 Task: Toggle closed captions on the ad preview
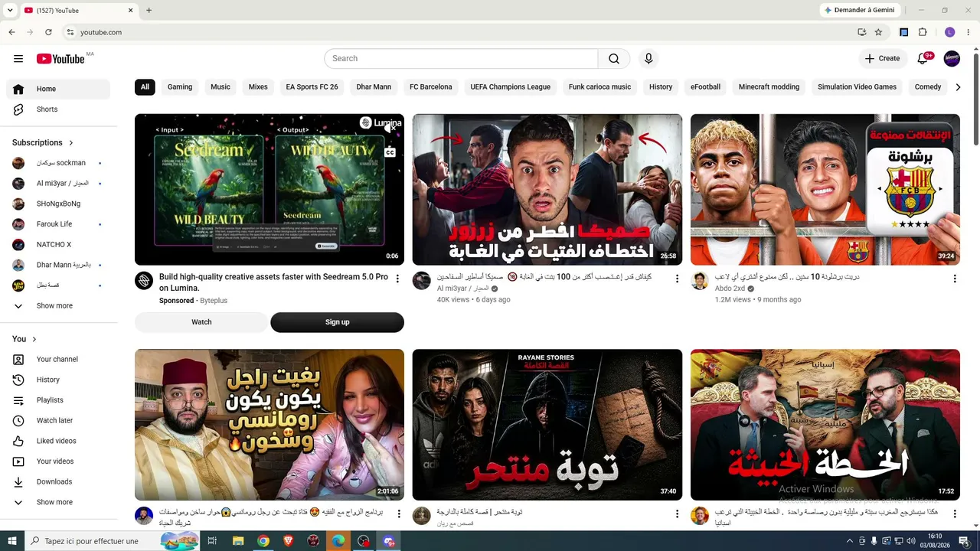390,152
